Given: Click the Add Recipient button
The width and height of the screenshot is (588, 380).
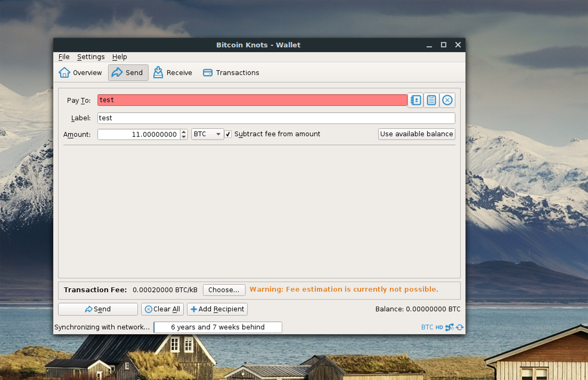Looking at the screenshot, I should 217,309.
